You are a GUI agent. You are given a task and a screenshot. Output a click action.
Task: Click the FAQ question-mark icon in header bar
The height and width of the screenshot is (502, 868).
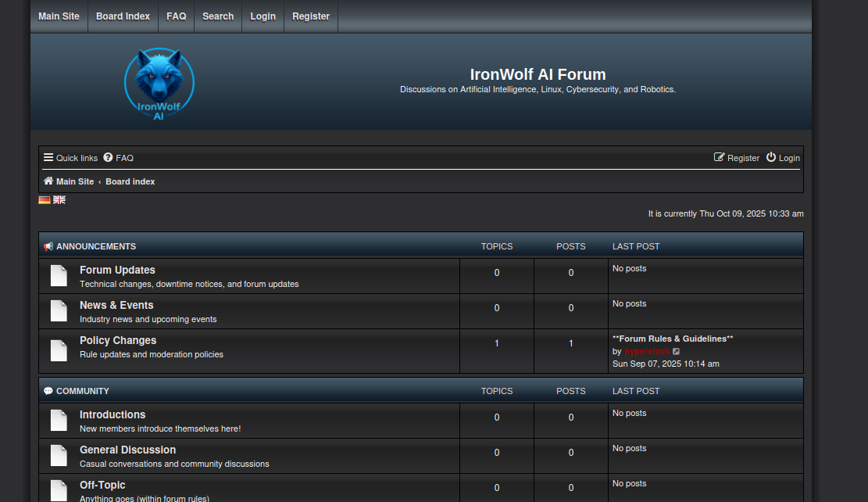107,158
